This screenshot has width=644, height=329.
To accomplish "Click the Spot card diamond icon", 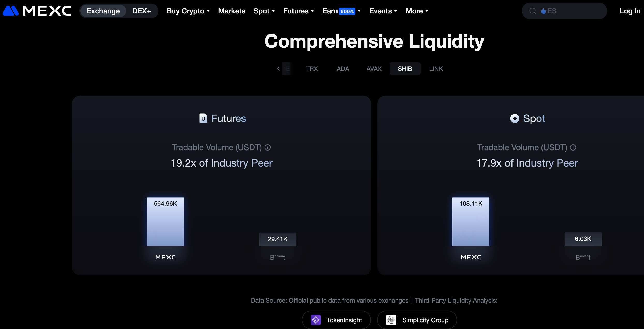I will point(515,118).
